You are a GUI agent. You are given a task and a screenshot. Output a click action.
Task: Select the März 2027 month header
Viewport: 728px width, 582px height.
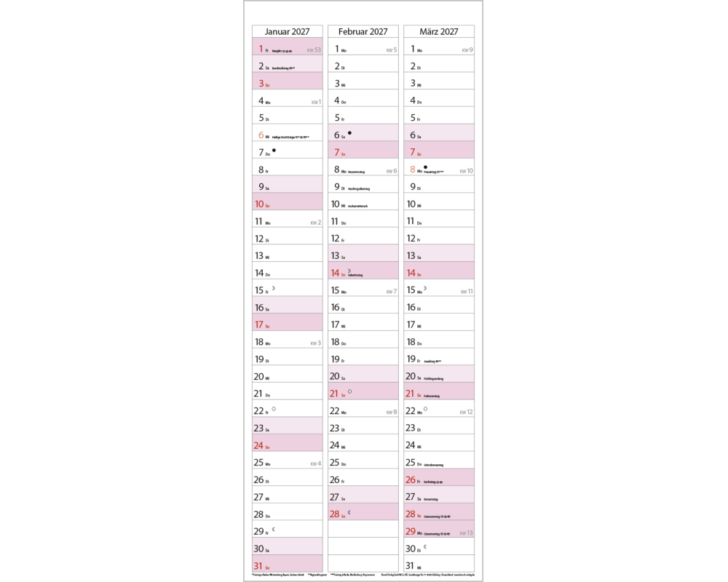439,31
